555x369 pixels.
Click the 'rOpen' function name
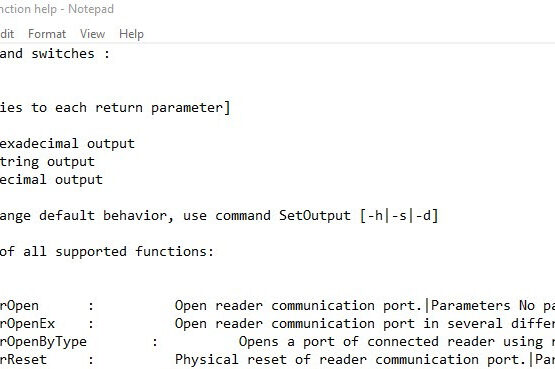point(19,306)
